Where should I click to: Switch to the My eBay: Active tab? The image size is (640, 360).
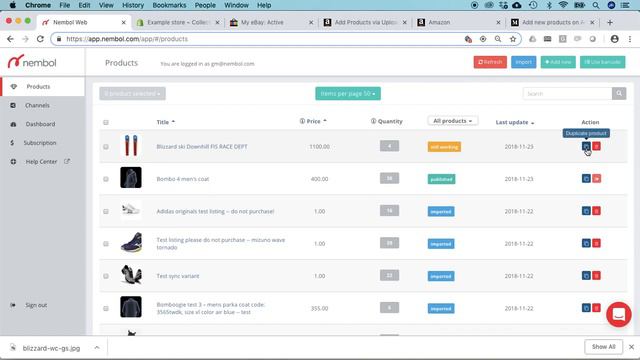tap(271, 22)
